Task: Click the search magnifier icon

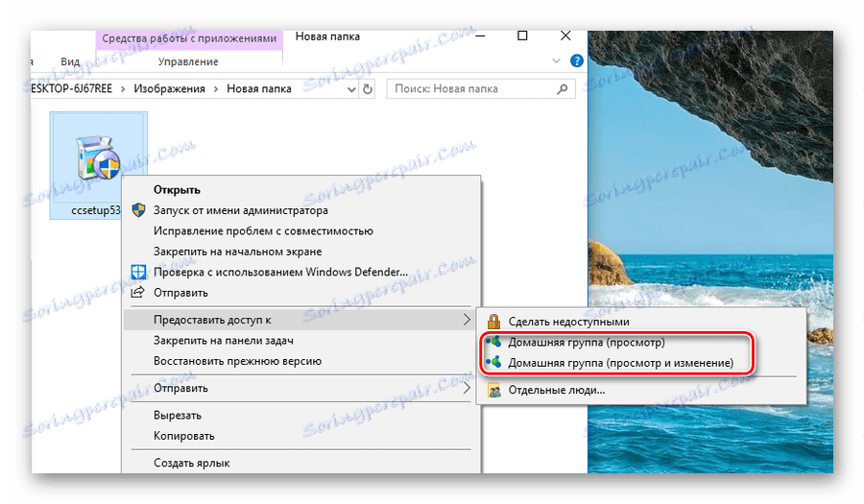Action: pyautogui.click(x=562, y=88)
